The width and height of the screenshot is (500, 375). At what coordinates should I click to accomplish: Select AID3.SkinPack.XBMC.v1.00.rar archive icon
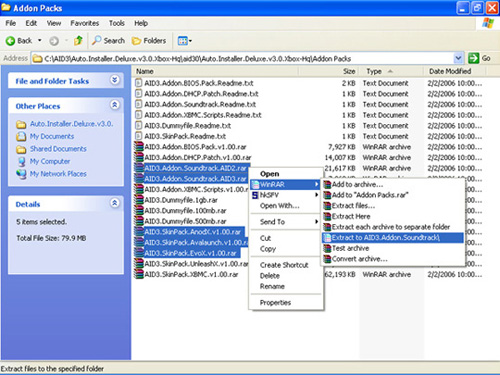click(x=139, y=274)
